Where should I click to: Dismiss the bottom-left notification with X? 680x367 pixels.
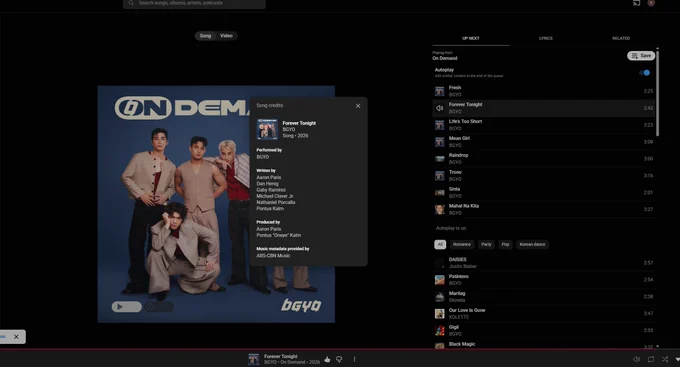[16, 337]
